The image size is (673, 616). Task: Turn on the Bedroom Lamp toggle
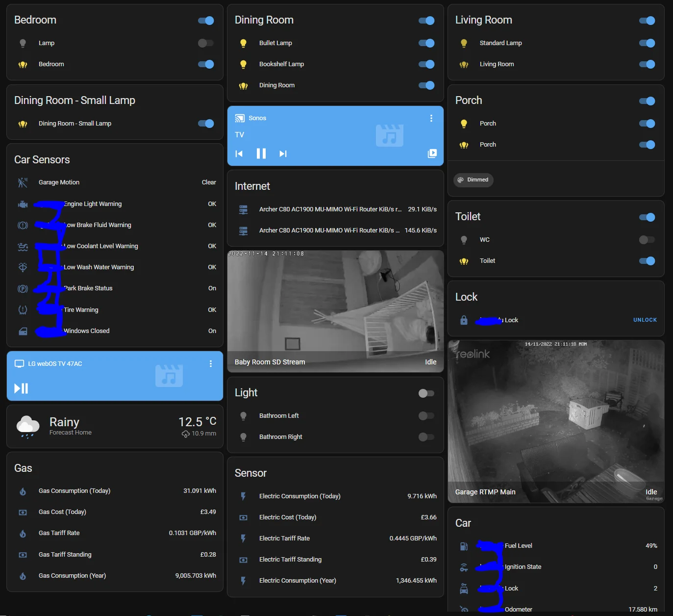pos(206,43)
